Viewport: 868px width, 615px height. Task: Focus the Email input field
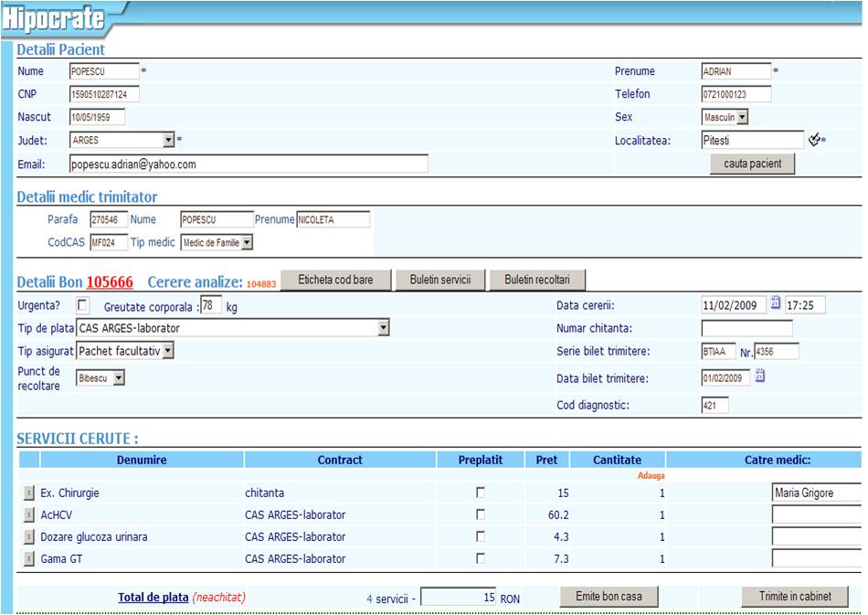[249, 164]
